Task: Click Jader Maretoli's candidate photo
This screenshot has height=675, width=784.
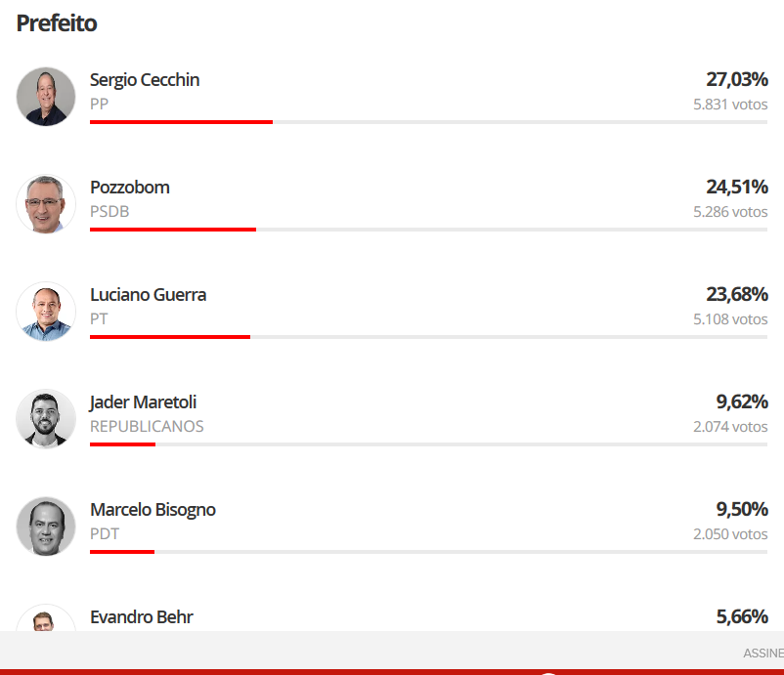Action: click(x=46, y=419)
